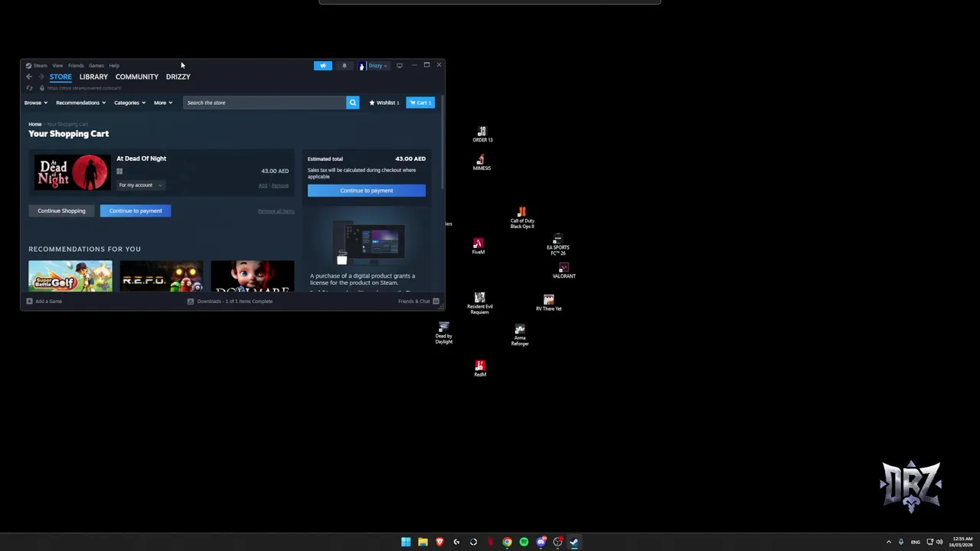Viewport: 980px width, 551px height.
Task: Open Google Chrome from the taskbar
Action: [507, 542]
